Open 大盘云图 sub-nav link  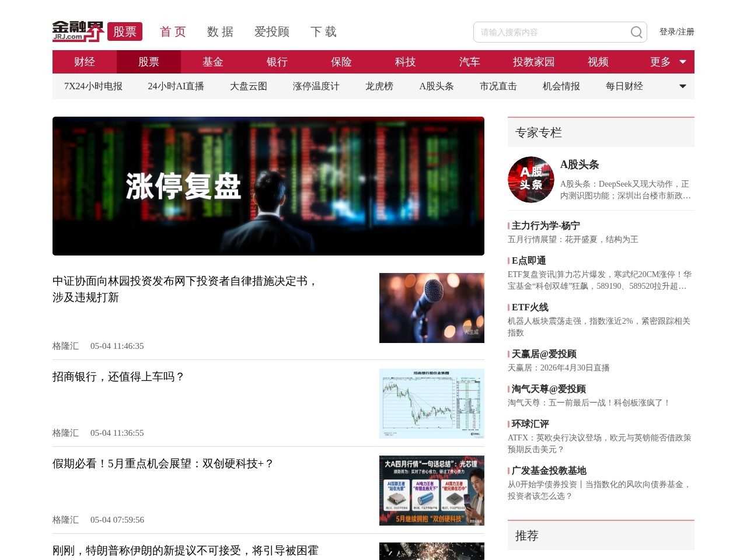pyautogui.click(x=249, y=86)
